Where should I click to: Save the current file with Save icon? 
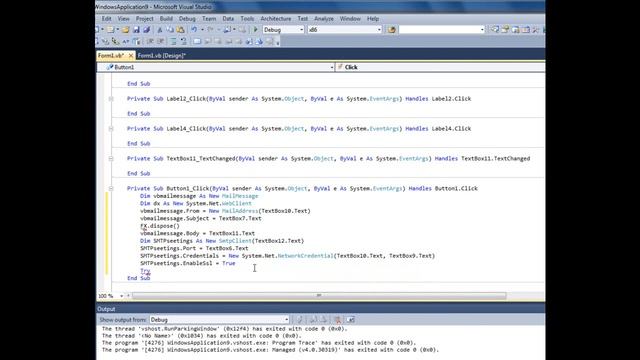tap(136, 30)
